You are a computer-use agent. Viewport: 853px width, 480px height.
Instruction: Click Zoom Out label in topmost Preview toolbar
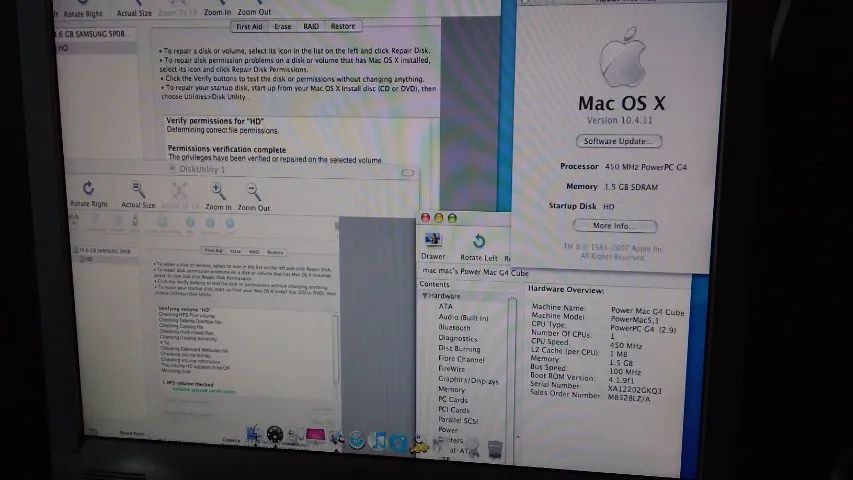point(254,12)
